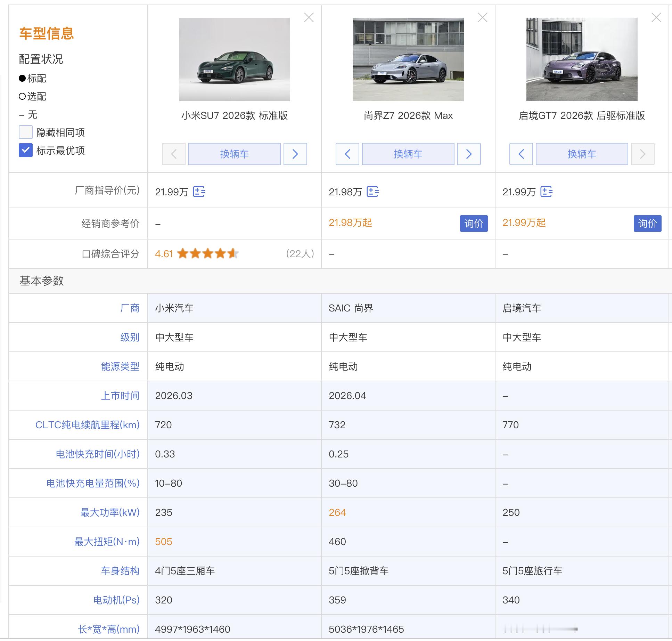Screen dimensions: 672x641
Task: Click 换辆车 under 尚界Z7
Action: tap(408, 154)
